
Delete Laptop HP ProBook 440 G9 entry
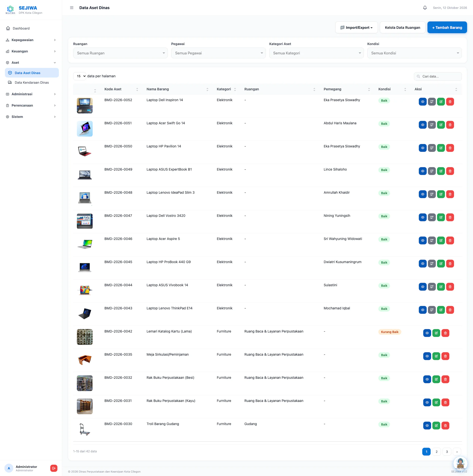pos(450,264)
